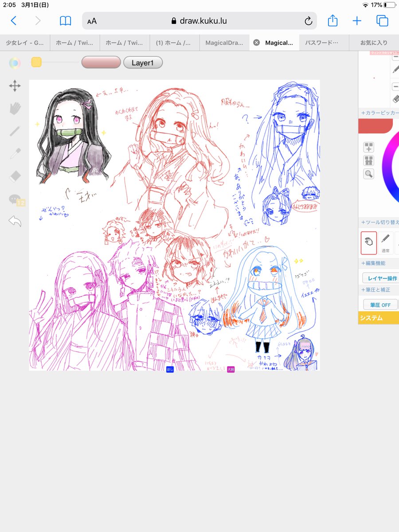Click the レイヤー操作 button

(380, 278)
